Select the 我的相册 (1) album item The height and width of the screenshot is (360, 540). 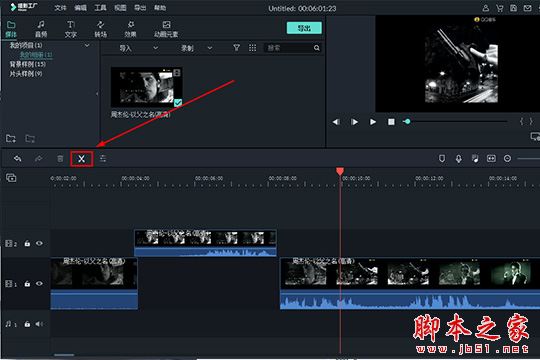[x=36, y=54]
